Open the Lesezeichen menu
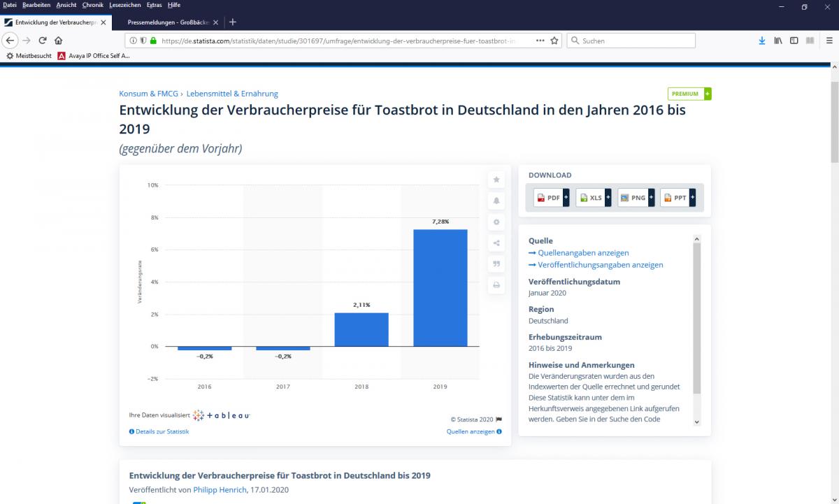This screenshot has height=504, width=839. click(126, 5)
